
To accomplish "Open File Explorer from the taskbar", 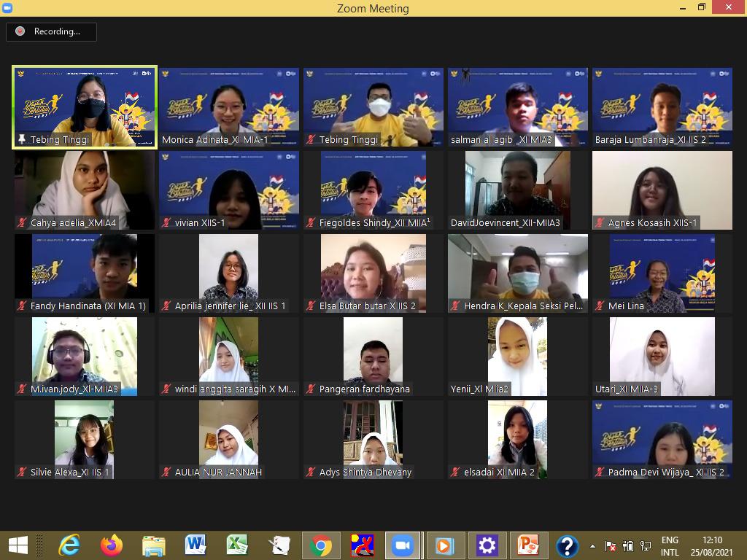I will tap(153, 545).
